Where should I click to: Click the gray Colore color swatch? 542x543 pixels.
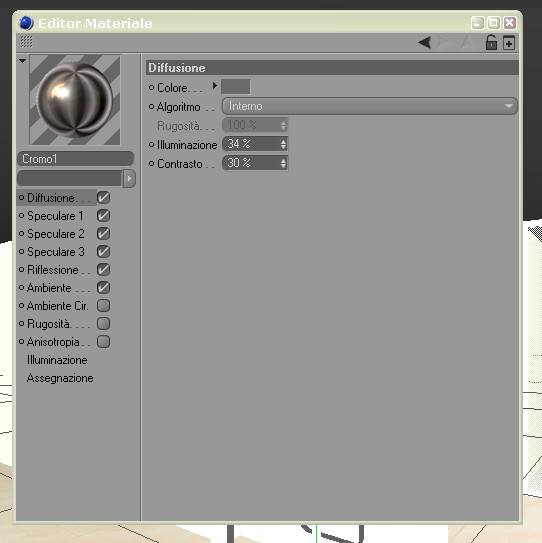point(236,87)
